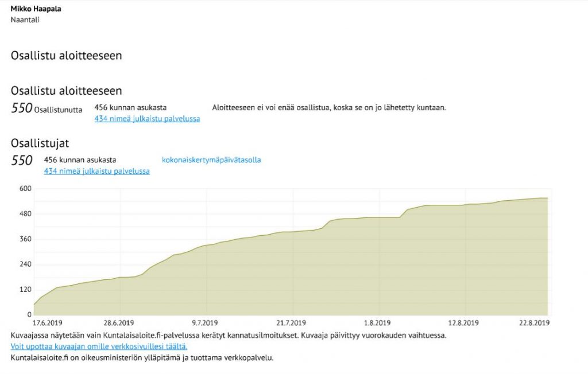Open the upper '434 nimeä julkaistu palvelussa' link

[x=147, y=119]
